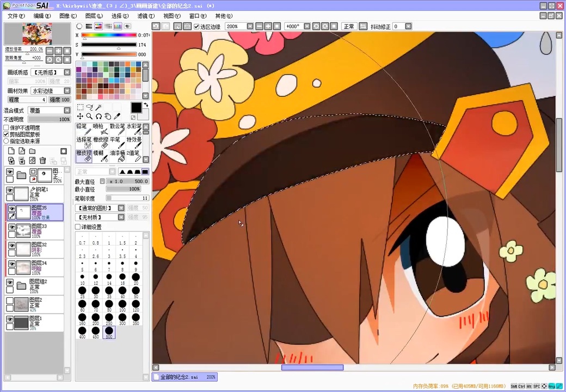Show the 图层2 layer
The height and width of the screenshot is (392, 566).
pyautogui.click(x=10, y=301)
